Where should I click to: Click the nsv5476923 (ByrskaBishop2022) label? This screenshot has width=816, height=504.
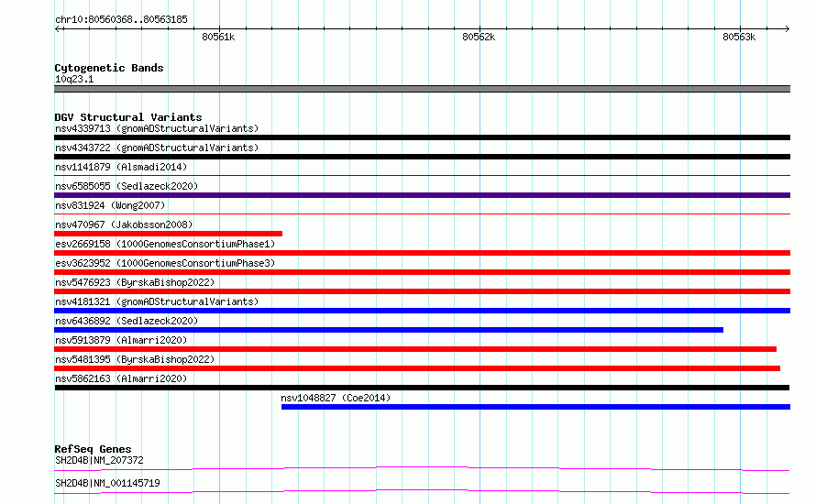coord(135,282)
